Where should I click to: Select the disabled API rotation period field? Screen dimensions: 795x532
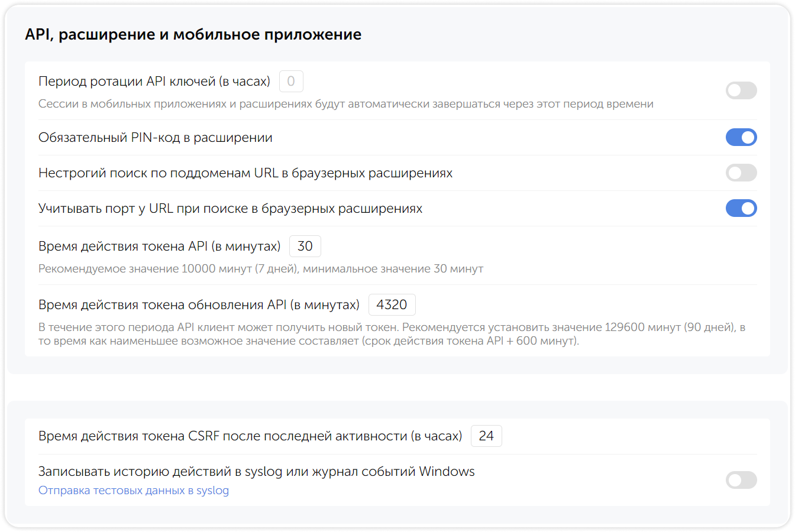click(x=290, y=81)
